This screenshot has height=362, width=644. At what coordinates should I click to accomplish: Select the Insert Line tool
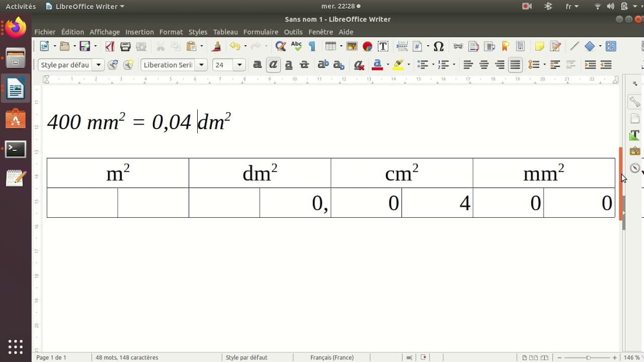pos(574,46)
